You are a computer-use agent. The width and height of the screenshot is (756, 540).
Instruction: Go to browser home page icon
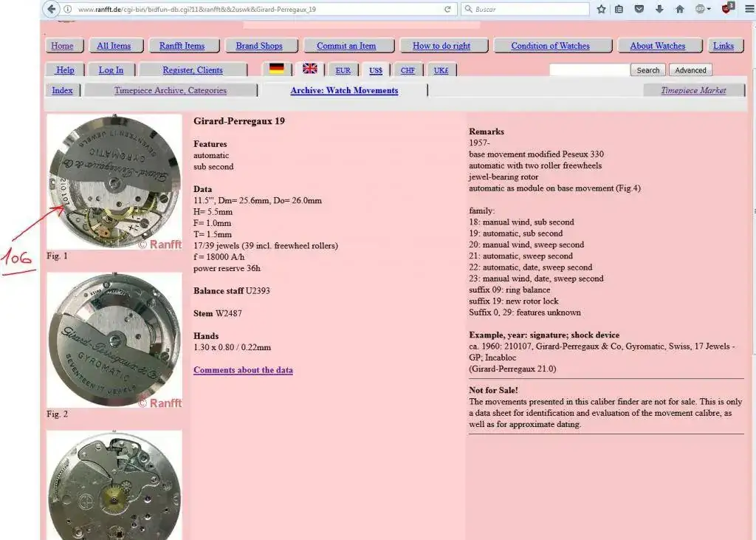point(680,9)
